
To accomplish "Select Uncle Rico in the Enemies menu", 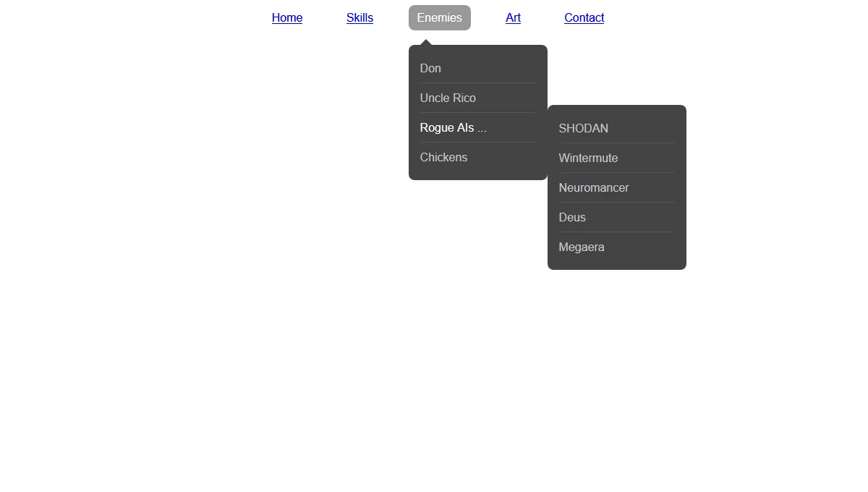I will click(x=448, y=98).
